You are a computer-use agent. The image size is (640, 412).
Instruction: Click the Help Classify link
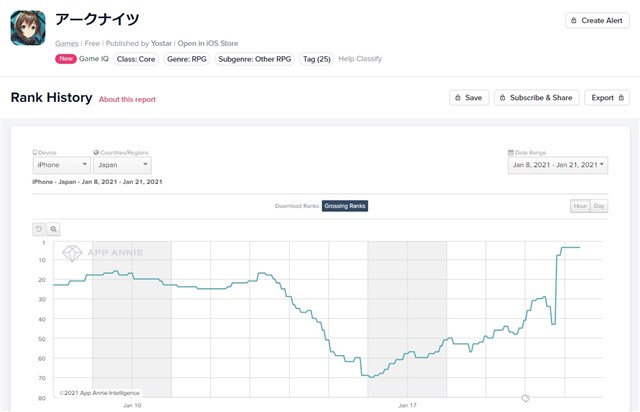(x=360, y=59)
